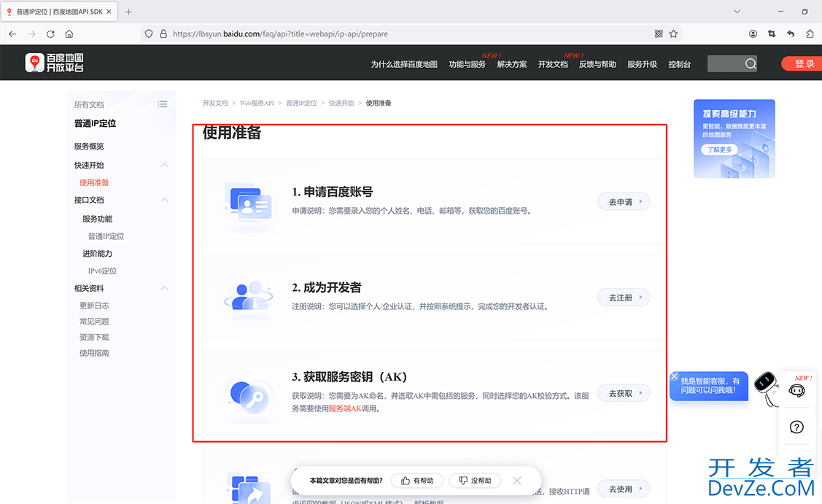Click the magnifier search icon in header

pyautogui.click(x=751, y=64)
